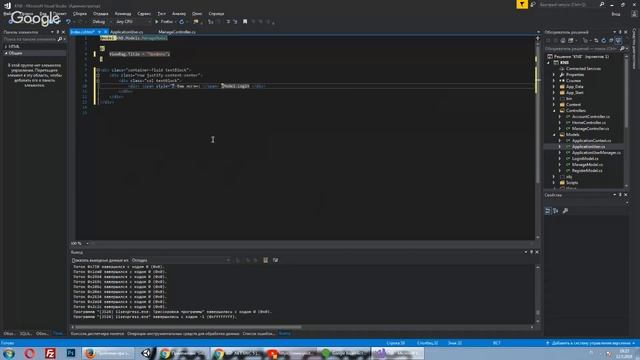Collapse the Controllers folder
The image size is (640, 360).
pyautogui.click(x=554, y=111)
